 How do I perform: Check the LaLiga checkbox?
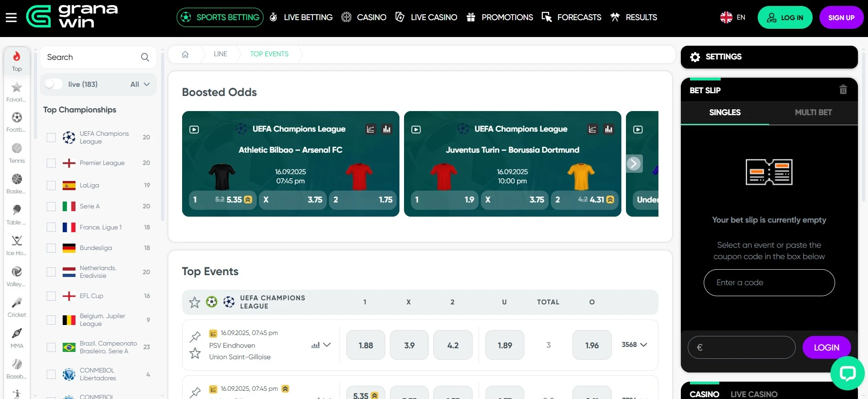[x=51, y=186]
